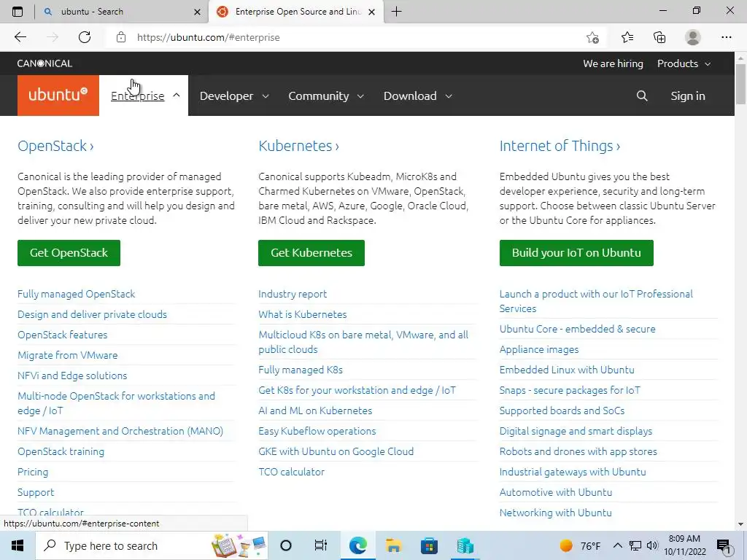Click the orange ubuntu logo
This screenshot has width=747, height=560.
tap(58, 96)
